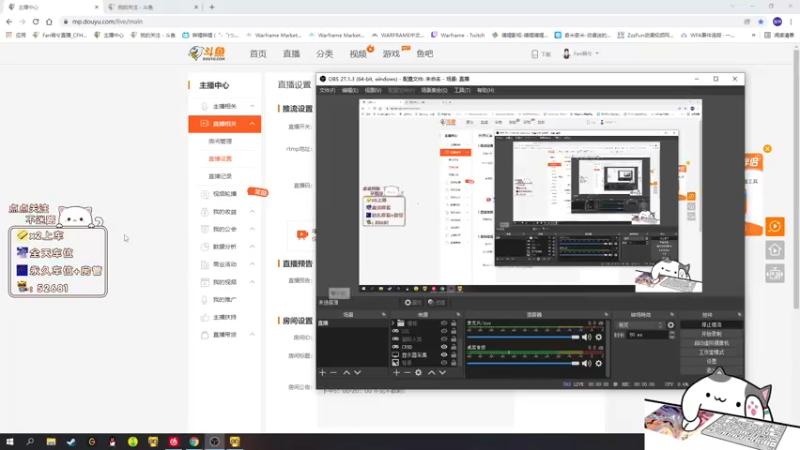
Task: Reload the Douyu page in Chrome
Action: coord(36,21)
